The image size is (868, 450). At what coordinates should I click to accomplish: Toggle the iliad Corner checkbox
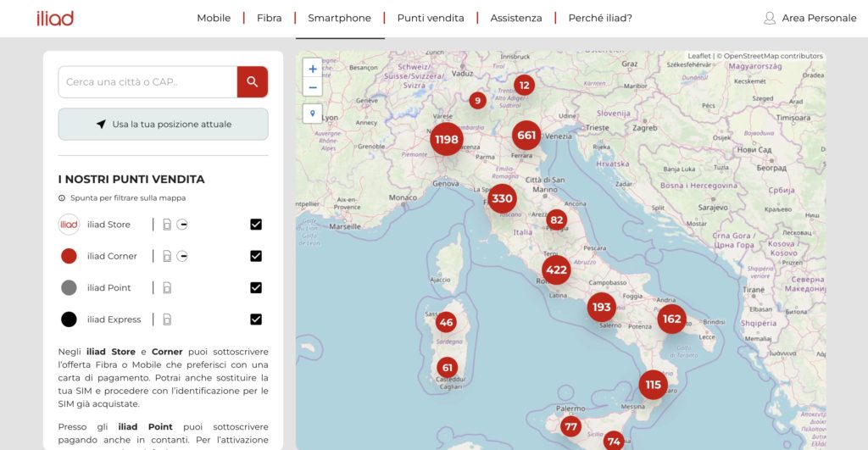click(x=256, y=256)
